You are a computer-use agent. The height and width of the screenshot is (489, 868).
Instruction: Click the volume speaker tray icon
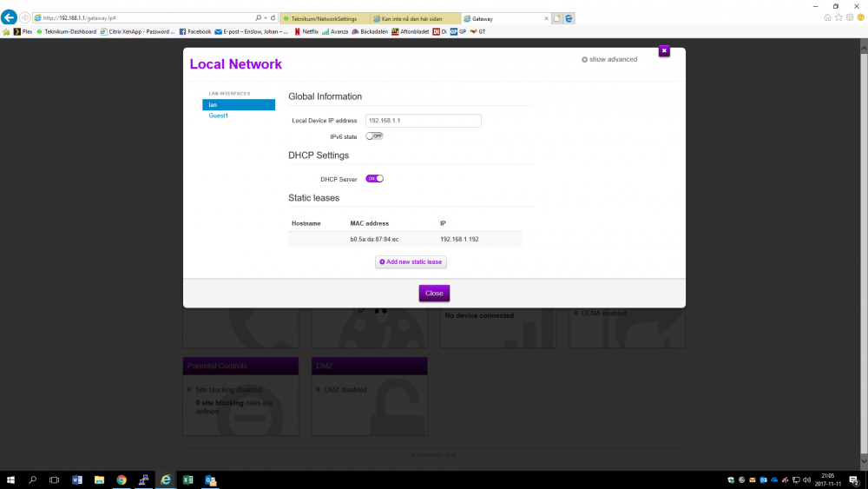[x=806, y=480]
